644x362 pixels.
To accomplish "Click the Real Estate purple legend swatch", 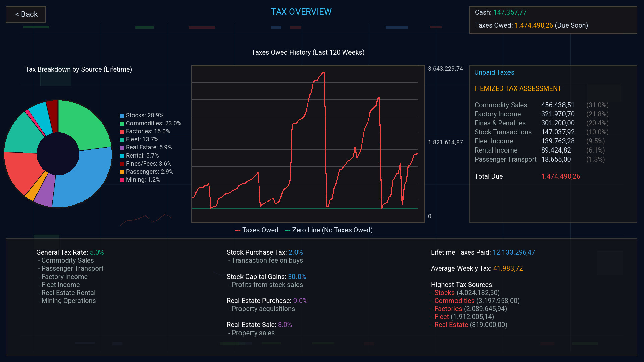I will click(122, 148).
